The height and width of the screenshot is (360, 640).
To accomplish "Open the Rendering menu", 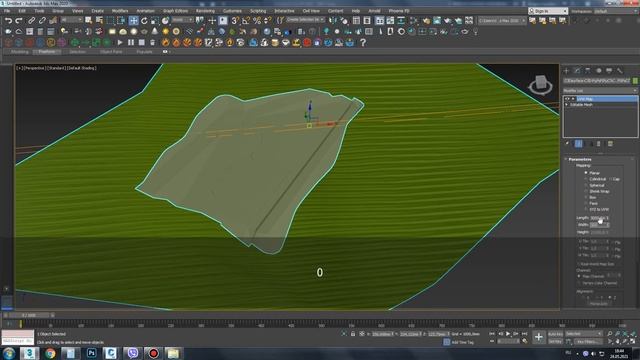I will tap(205, 11).
